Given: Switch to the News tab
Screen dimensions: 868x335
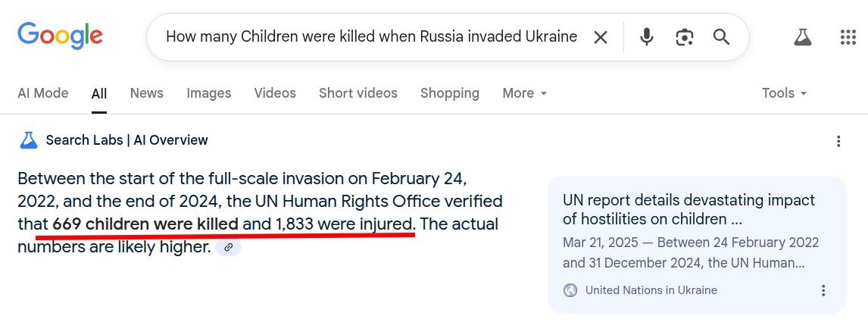Looking at the screenshot, I should [x=146, y=93].
